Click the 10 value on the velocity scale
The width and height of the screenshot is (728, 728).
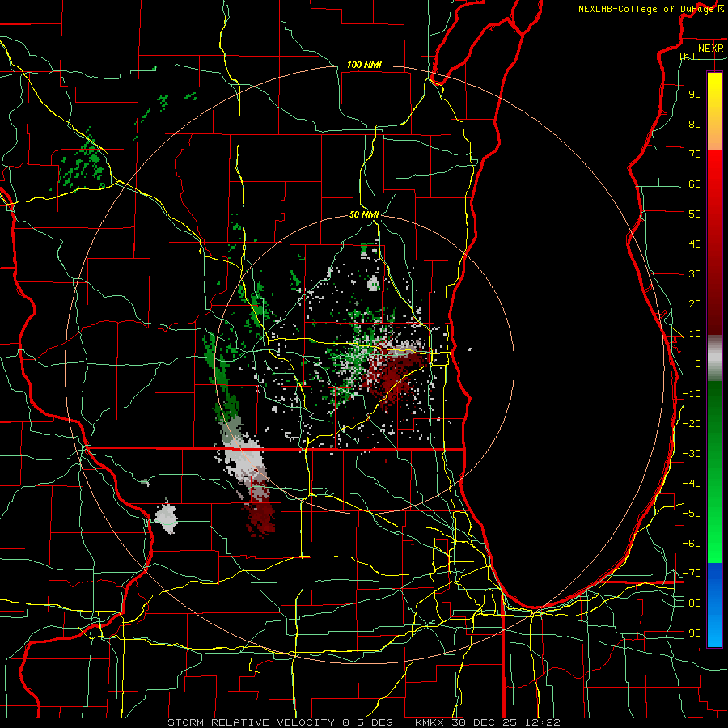tap(695, 334)
